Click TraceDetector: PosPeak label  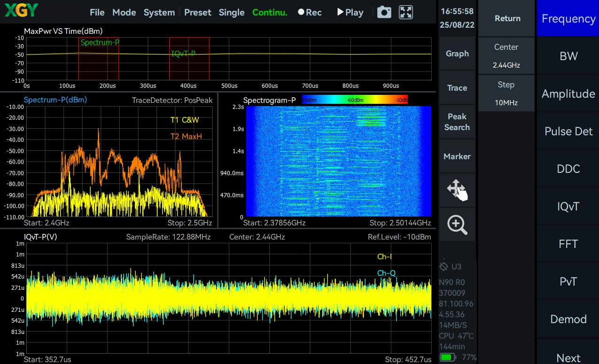click(x=172, y=100)
